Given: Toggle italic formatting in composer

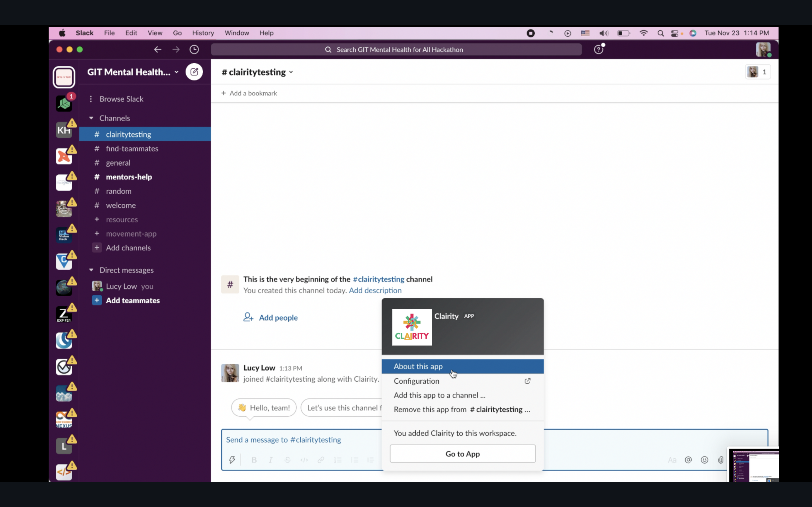Looking at the screenshot, I should click(270, 460).
